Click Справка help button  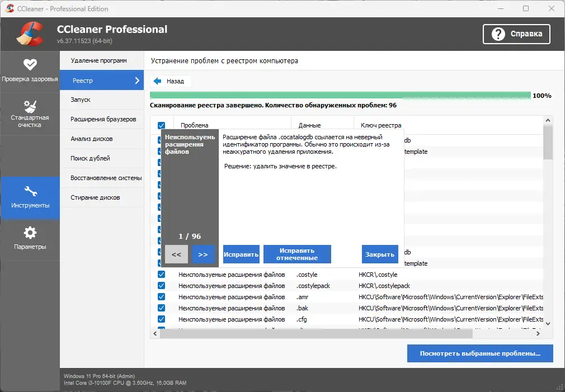pos(516,34)
